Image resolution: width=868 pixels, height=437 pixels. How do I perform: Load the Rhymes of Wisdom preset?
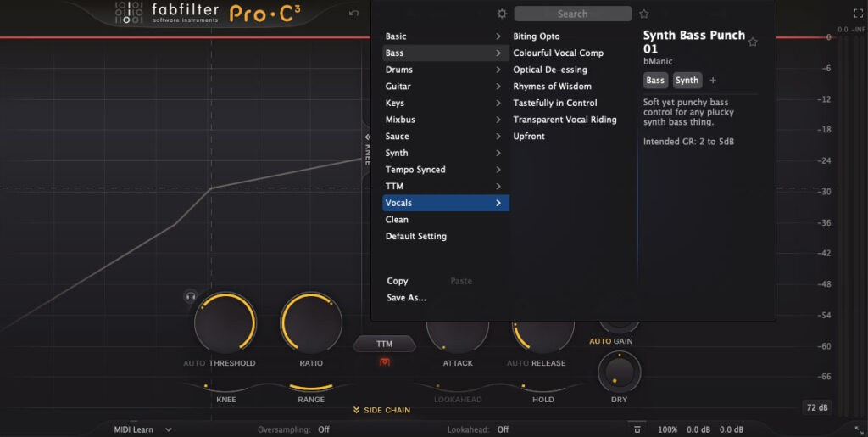[x=552, y=87]
